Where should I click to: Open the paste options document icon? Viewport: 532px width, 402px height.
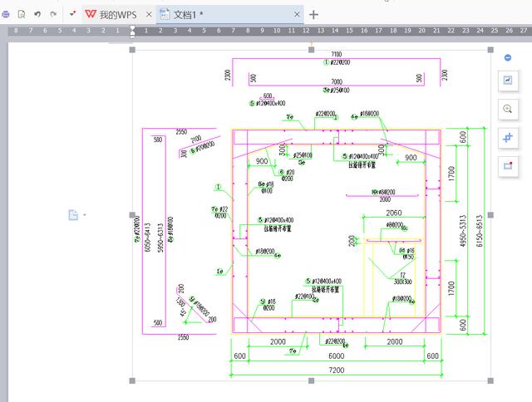pos(73,215)
